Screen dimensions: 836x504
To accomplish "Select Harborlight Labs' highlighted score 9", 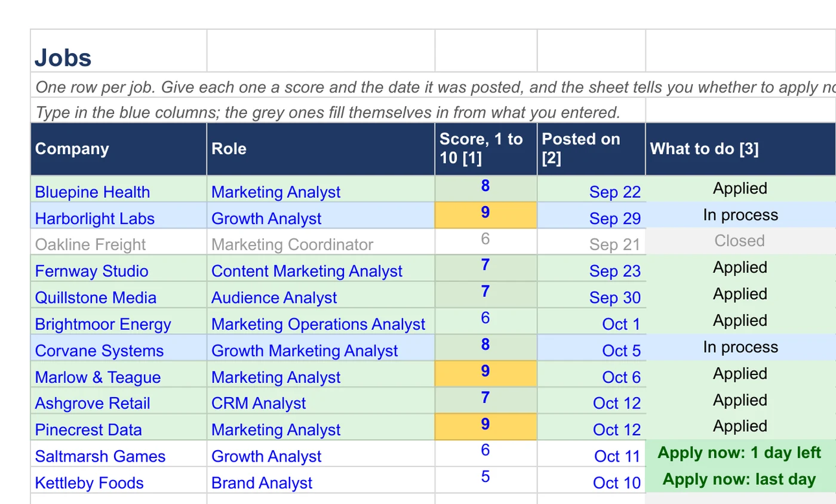I will point(486,215).
